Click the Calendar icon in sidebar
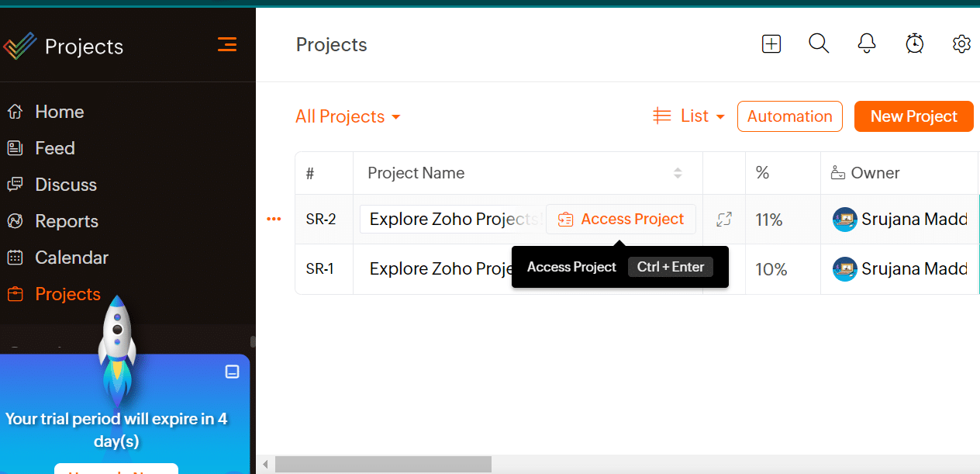The image size is (980, 474). point(15,258)
